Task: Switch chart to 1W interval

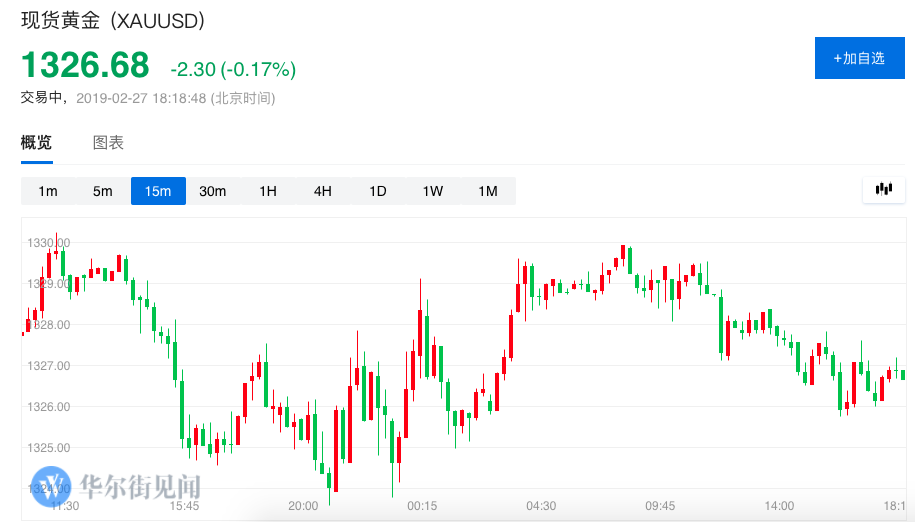Action: 433,191
